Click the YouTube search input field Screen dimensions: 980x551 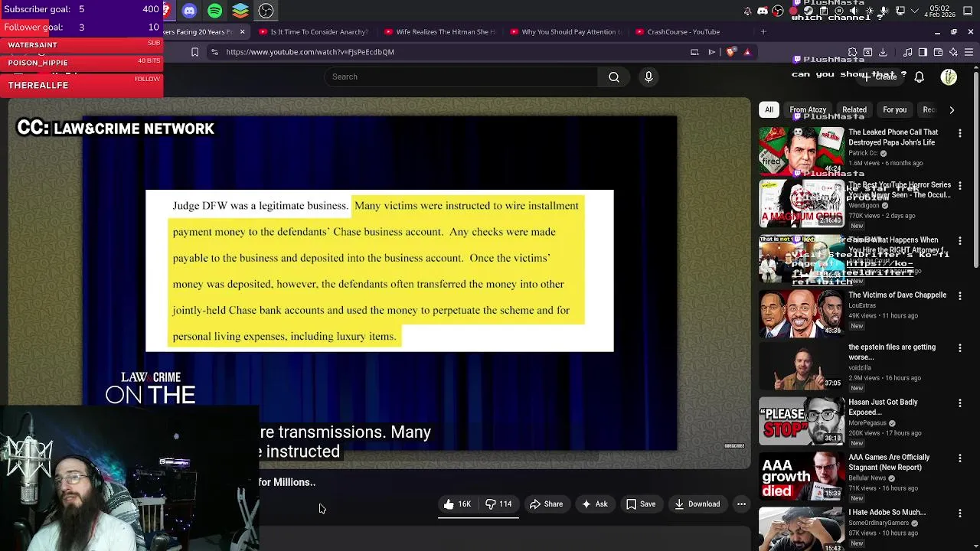pyautogui.click(x=461, y=77)
